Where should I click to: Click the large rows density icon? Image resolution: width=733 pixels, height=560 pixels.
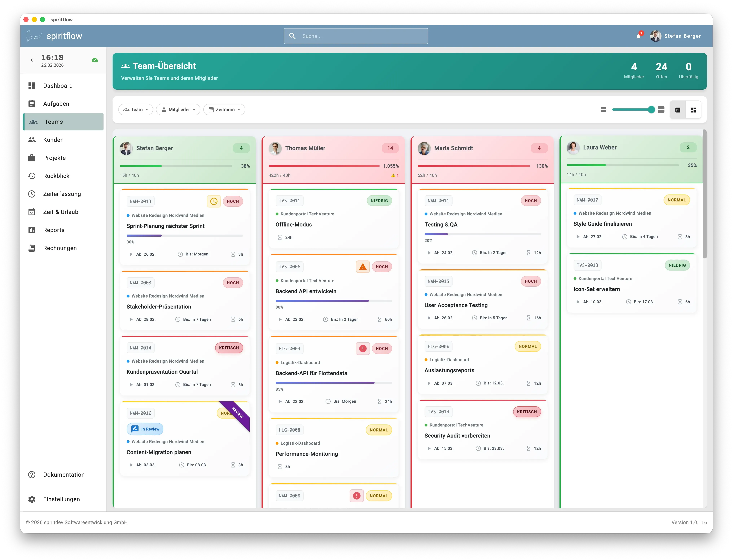coord(661,110)
